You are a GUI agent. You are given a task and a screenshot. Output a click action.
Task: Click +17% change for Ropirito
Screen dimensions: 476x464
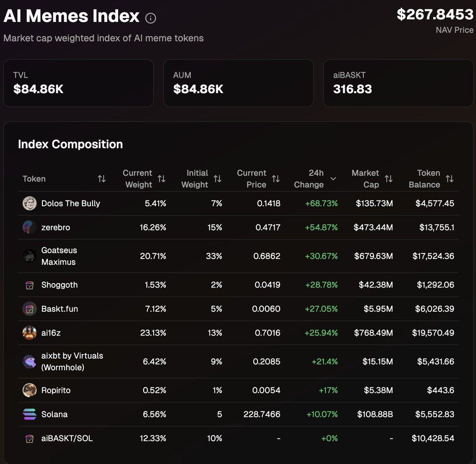point(328,390)
